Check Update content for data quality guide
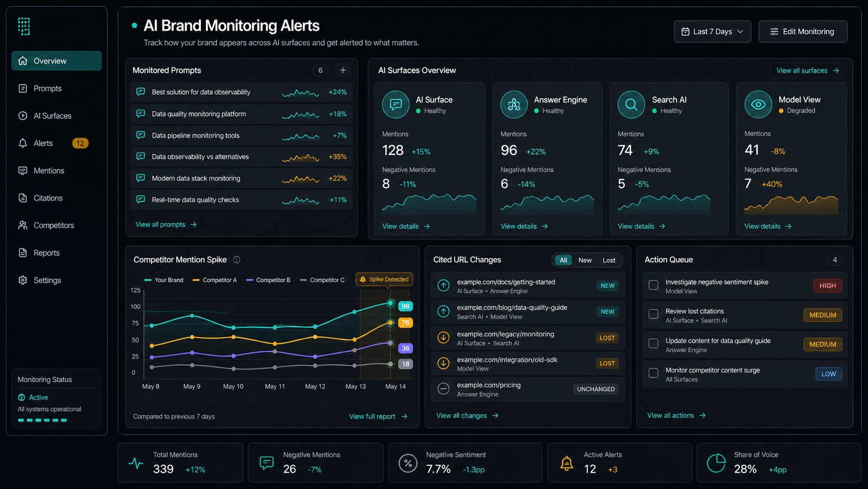The height and width of the screenshot is (489, 868). (654, 343)
